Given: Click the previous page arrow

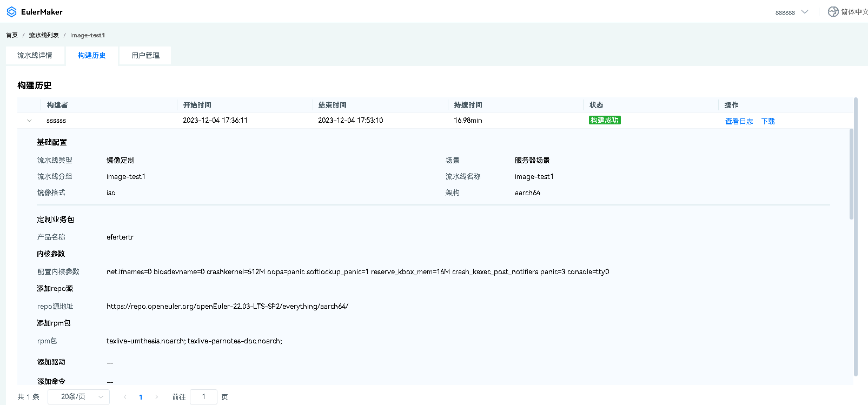Looking at the screenshot, I should [x=125, y=397].
